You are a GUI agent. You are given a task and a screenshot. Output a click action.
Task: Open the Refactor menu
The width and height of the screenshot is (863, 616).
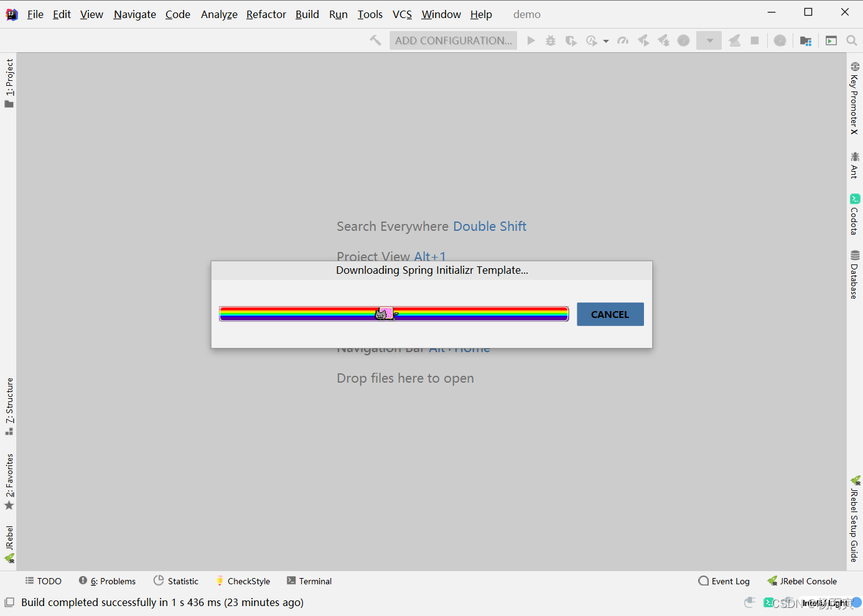266,14
